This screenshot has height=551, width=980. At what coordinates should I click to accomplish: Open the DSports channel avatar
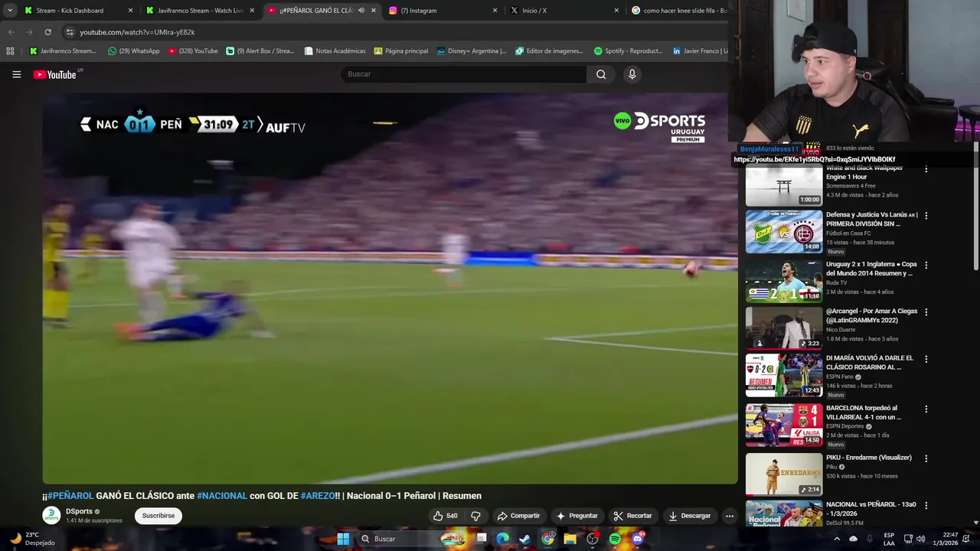click(x=51, y=515)
